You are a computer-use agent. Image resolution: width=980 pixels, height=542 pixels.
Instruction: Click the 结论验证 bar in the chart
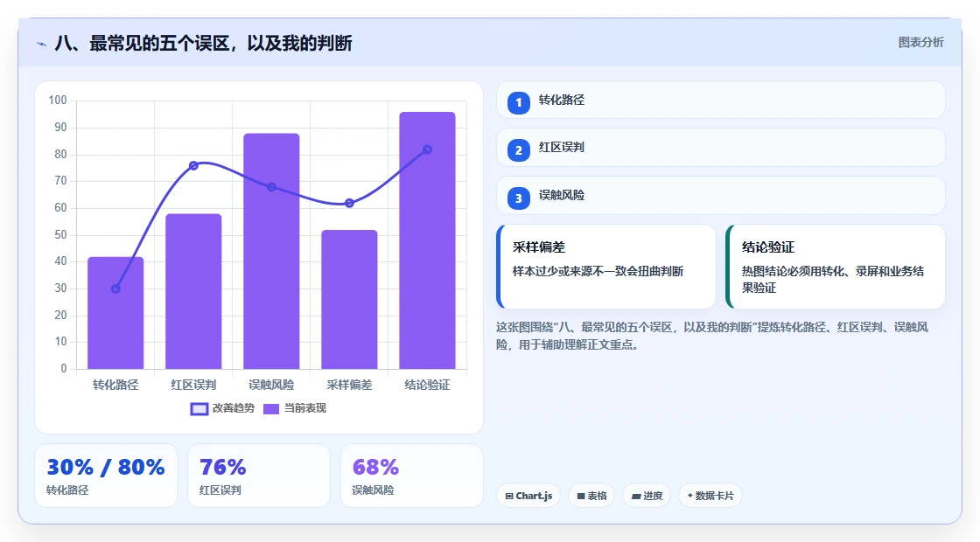428,240
